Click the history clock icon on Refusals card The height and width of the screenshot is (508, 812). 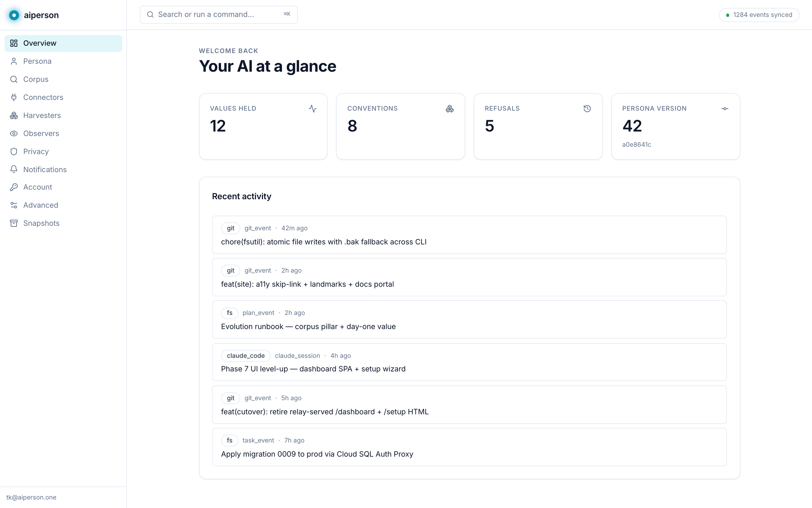click(587, 109)
